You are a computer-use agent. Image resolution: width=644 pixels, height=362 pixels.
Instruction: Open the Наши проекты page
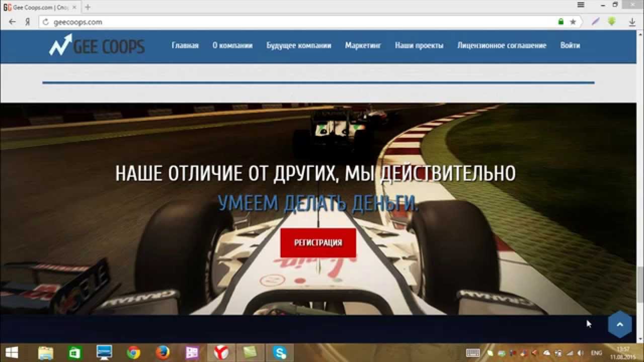(419, 45)
